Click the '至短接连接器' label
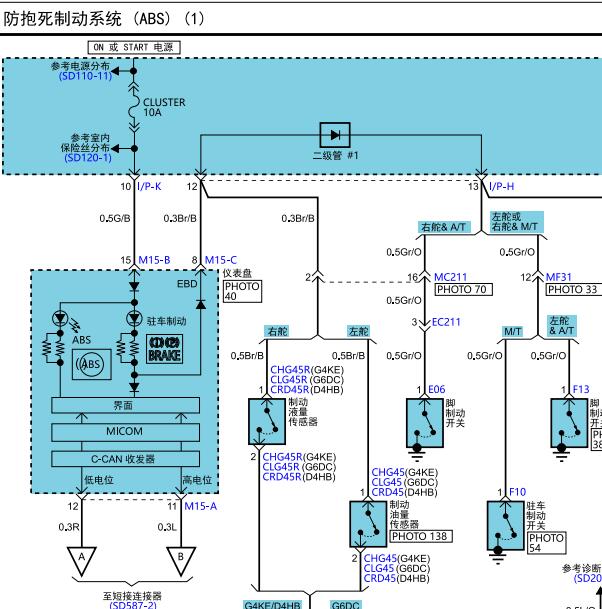This screenshot has height=609, width=602. [x=132, y=596]
